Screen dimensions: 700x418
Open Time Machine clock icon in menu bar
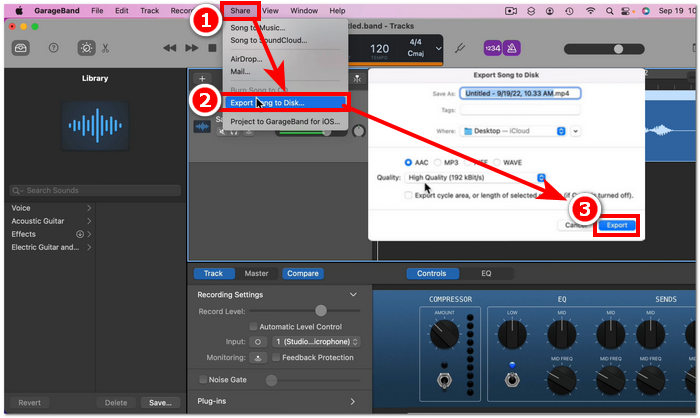coord(569,11)
